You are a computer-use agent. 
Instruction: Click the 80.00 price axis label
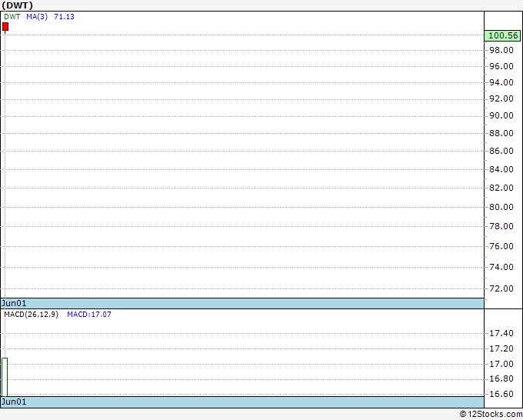tap(501, 207)
